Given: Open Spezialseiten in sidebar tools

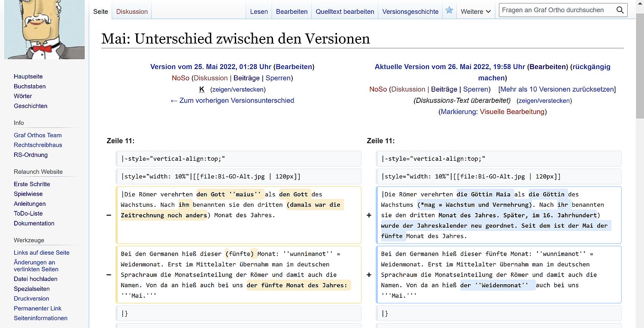Looking at the screenshot, I should click(x=32, y=289).
